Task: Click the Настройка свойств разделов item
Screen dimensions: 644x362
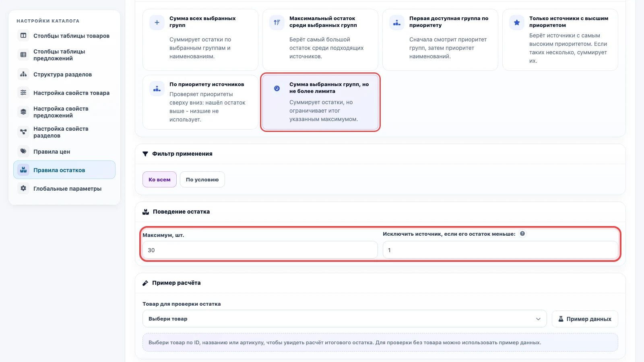Action: point(64,132)
